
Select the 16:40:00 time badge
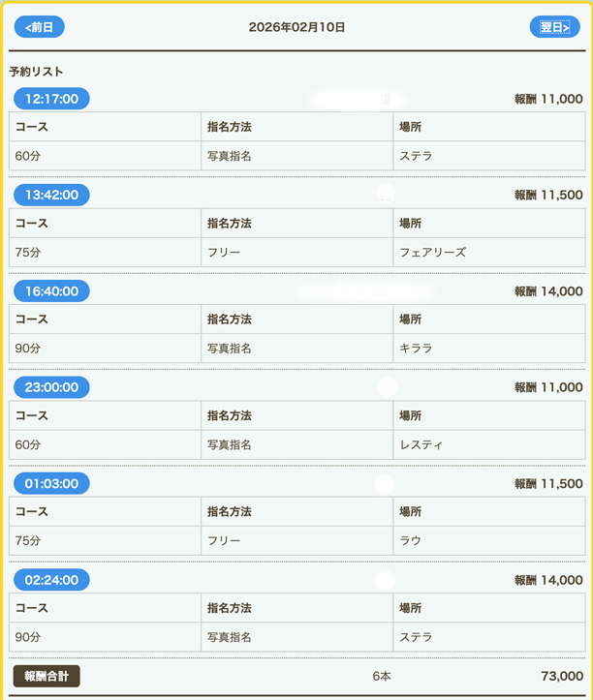[51, 291]
